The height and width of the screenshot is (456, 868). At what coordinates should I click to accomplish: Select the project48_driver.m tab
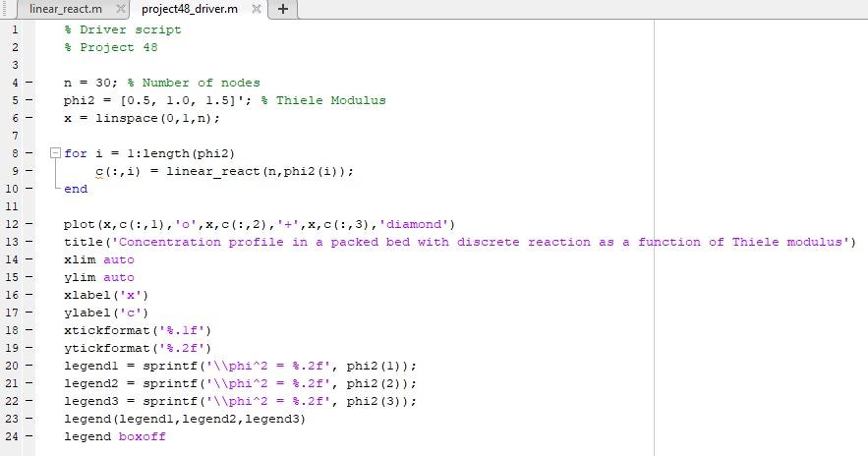190,9
